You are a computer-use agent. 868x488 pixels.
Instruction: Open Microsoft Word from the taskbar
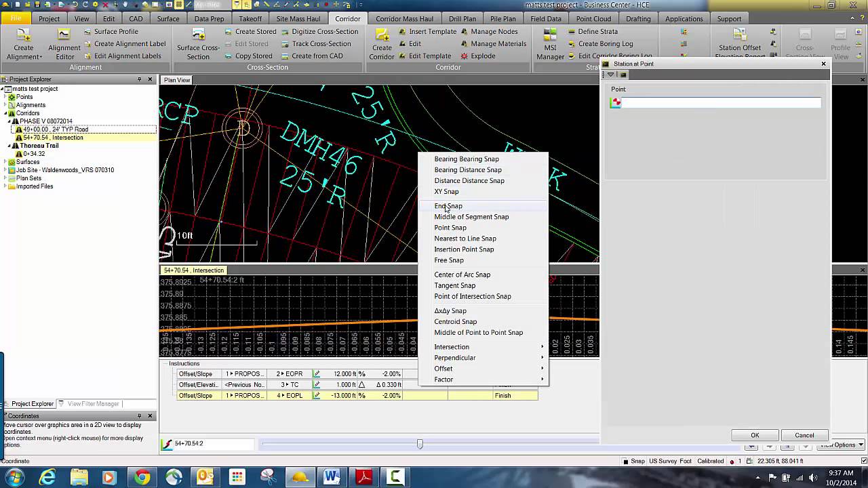332,477
